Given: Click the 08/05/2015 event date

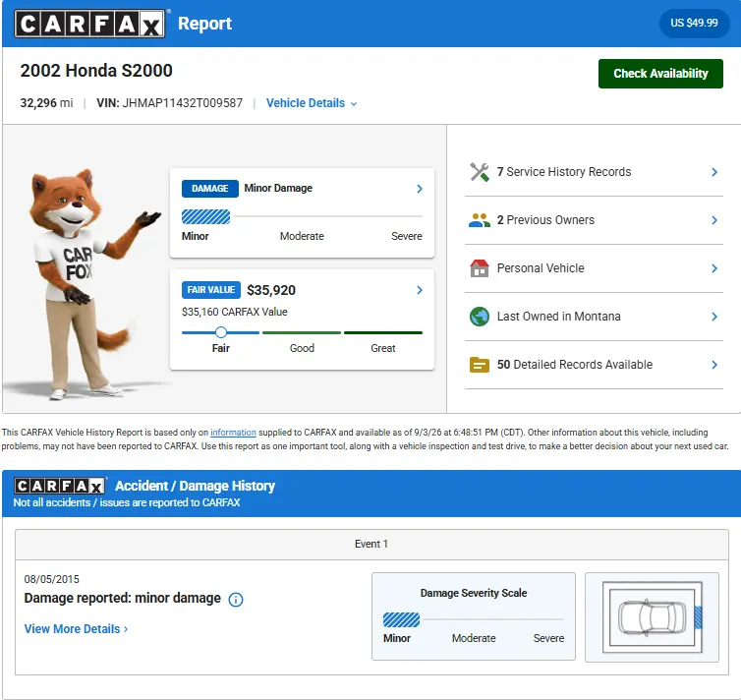Looking at the screenshot, I should click(51, 579).
